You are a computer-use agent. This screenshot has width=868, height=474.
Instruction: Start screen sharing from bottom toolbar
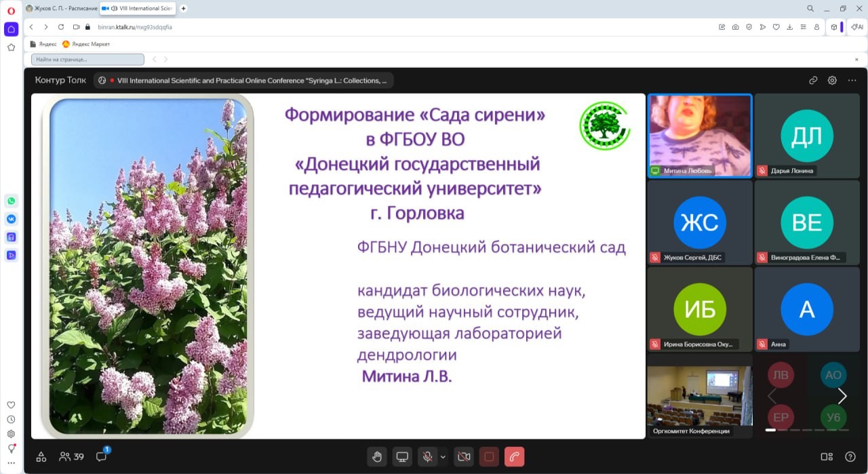402,457
